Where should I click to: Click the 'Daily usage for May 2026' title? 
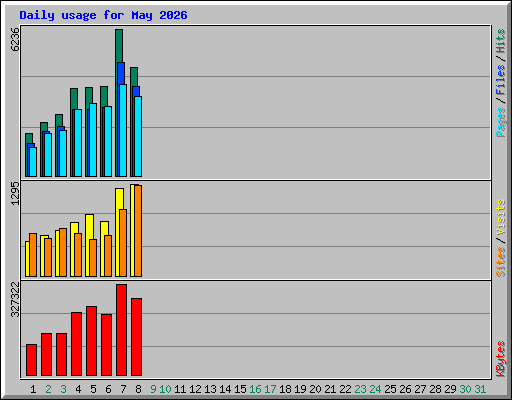[x=103, y=15]
